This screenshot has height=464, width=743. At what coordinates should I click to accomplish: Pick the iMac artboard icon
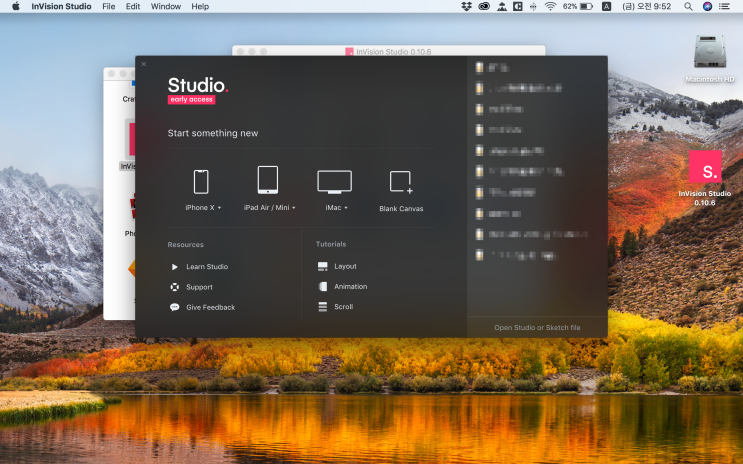(x=334, y=181)
